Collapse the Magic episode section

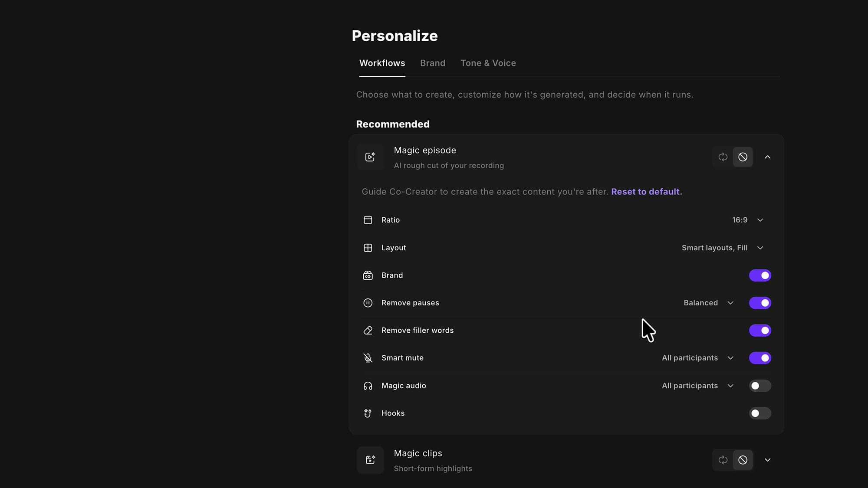pyautogui.click(x=767, y=157)
